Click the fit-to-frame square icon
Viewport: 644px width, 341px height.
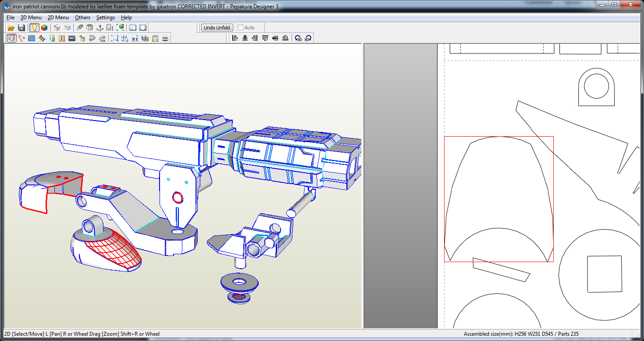(115, 39)
